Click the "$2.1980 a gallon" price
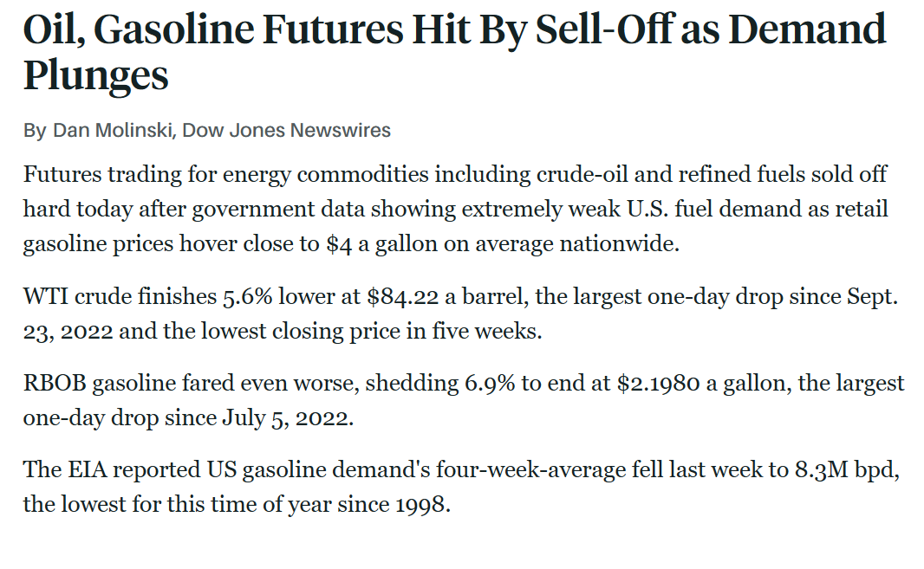Viewport: 924px width, 569px height. click(684, 383)
